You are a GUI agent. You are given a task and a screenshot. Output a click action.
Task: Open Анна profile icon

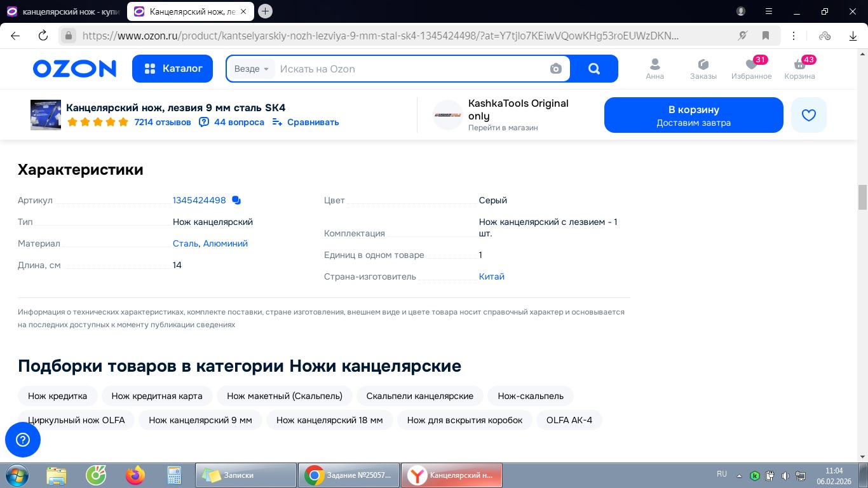pyautogui.click(x=654, y=69)
